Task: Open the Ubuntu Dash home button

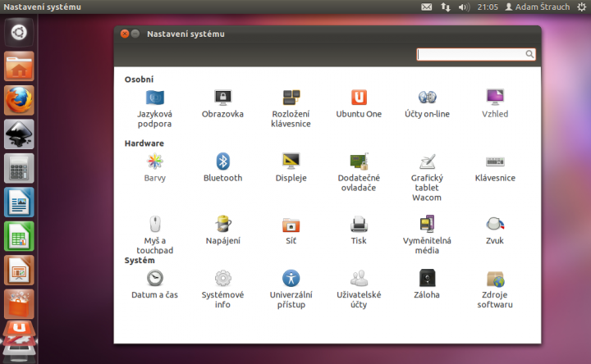Action: click(x=19, y=33)
